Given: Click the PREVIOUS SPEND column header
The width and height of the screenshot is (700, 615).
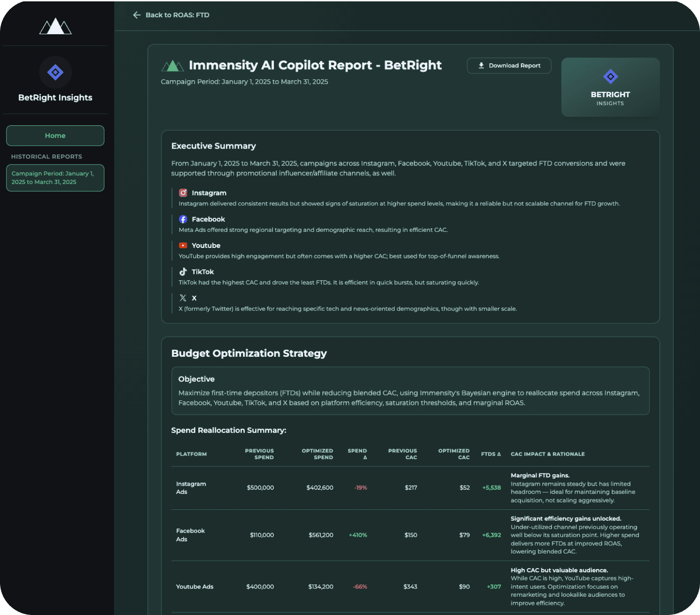Looking at the screenshot, I should coord(259,454).
